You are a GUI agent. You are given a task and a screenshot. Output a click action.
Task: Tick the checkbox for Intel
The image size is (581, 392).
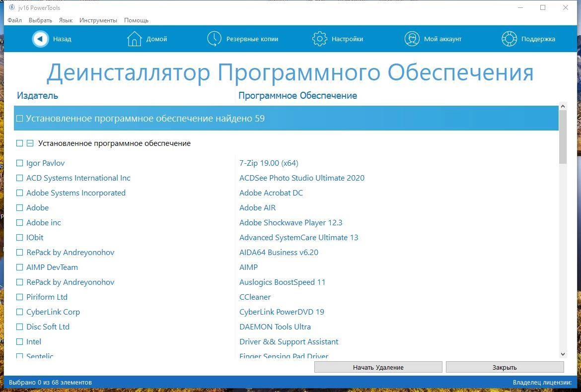tap(20, 342)
